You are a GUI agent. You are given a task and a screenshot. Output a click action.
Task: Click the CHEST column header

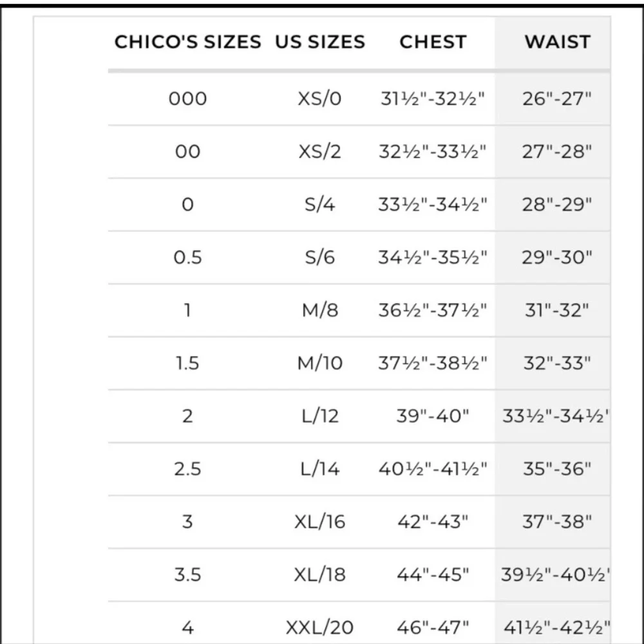click(432, 42)
